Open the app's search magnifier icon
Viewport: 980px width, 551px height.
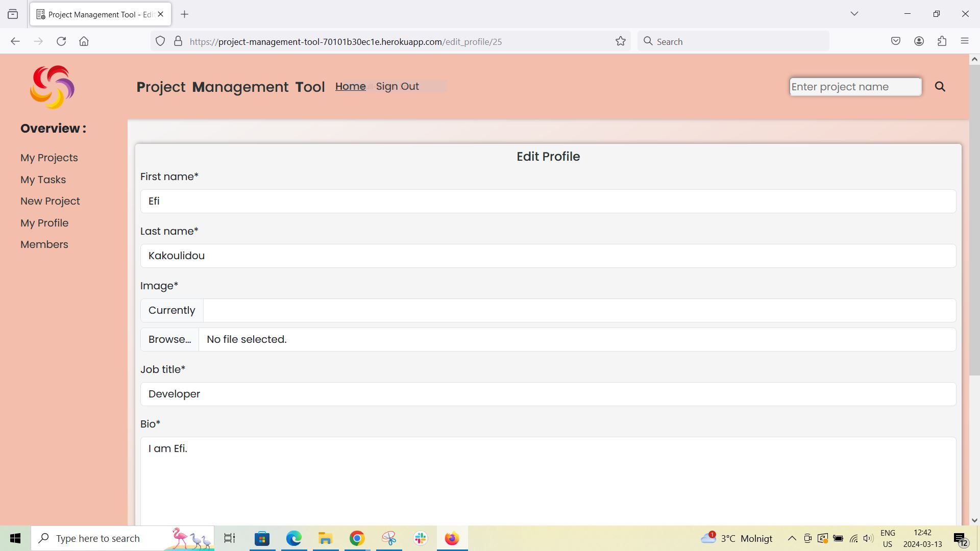pyautogui.click(x=940, y=86)
